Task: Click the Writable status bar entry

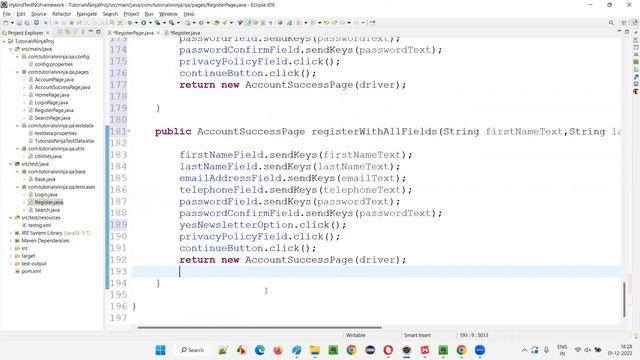Action: pos(356,335)
